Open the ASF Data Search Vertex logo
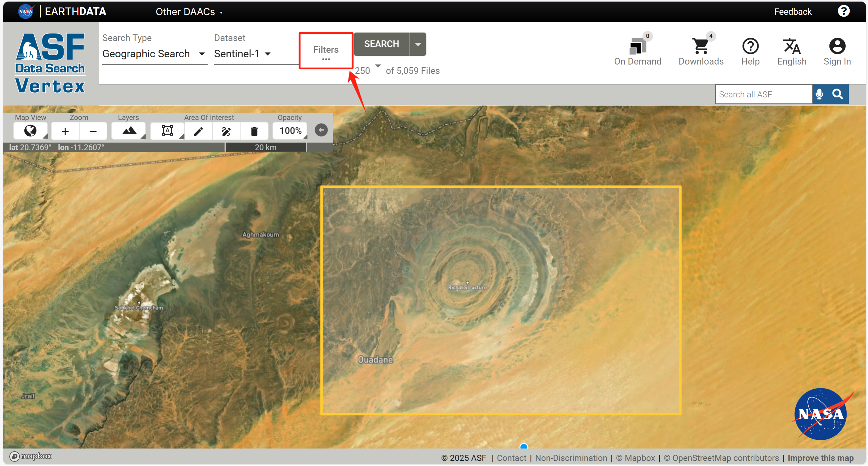The width and height of the screenshot is (868, 466). click(50, 63)
